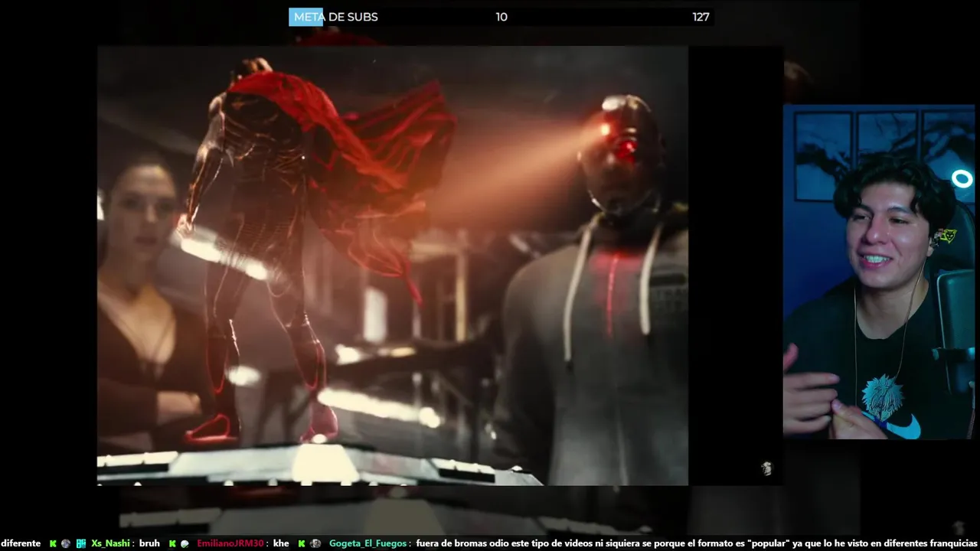This screenshot has height=551, width=980.
Task: Click the cyan badge icon beside Xs_Nashi
Action: [80, 543]
